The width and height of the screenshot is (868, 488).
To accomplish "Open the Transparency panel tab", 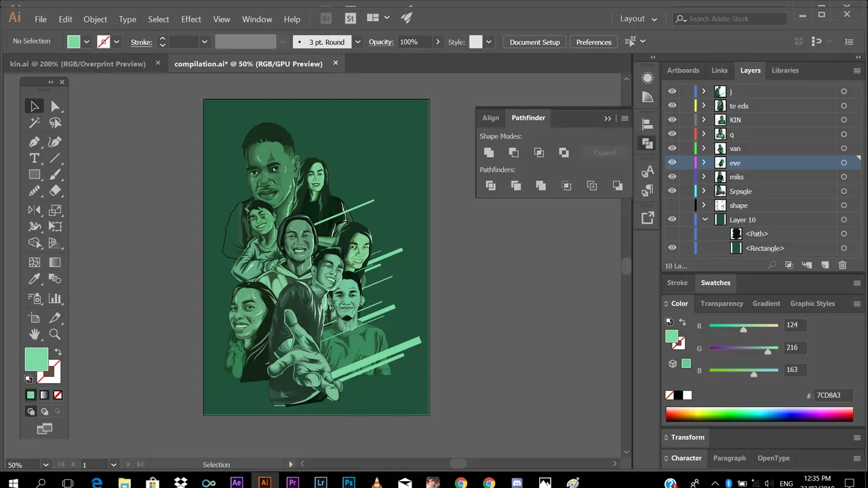I will tap(722, 304).
